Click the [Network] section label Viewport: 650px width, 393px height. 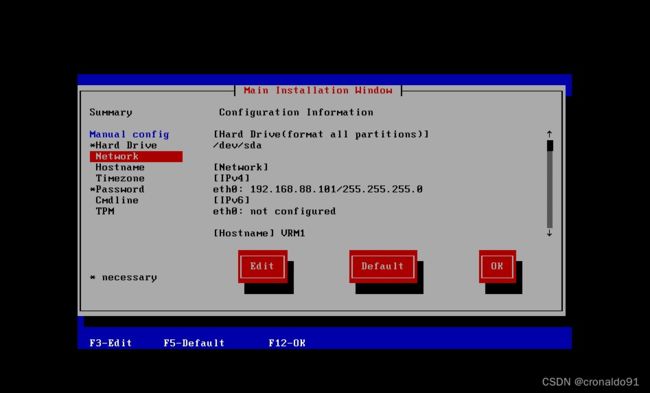click(x=241, y=167)
